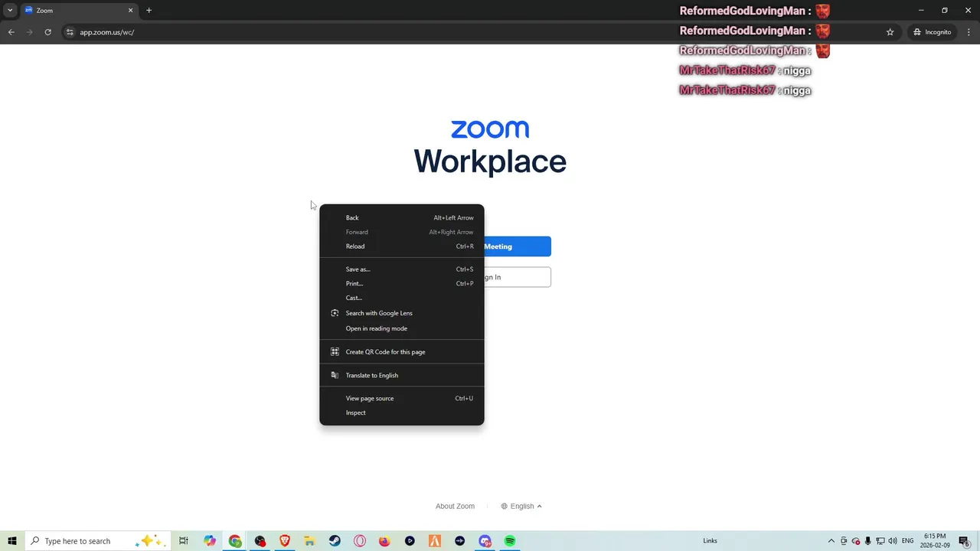This screenshot has height=551, width=980.
Task: Click the microphone tray icon
Action: pos(868,541)
